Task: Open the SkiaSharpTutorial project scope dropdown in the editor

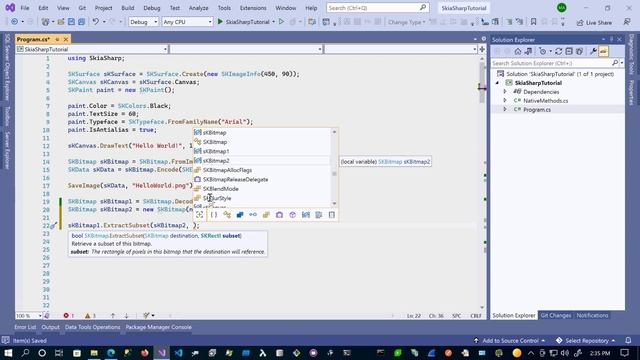Action: [x=92, y=49]
